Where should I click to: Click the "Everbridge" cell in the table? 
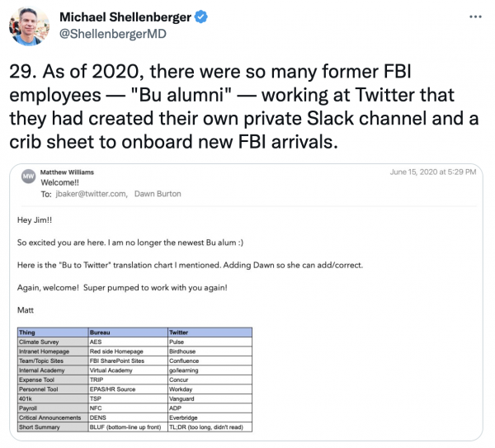point(186,417)
